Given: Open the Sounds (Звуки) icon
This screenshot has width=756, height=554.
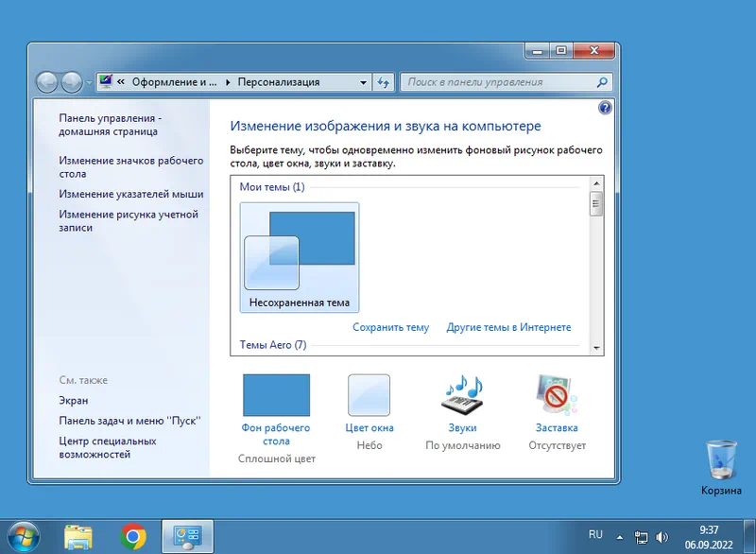Looking at the screenshot, I should point(462,395).
